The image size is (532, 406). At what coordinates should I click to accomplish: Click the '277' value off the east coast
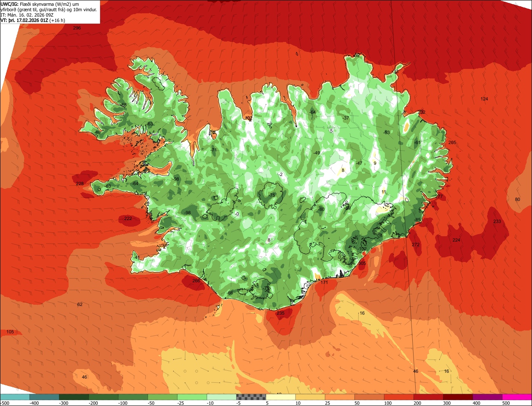click(x=439, y=196)
